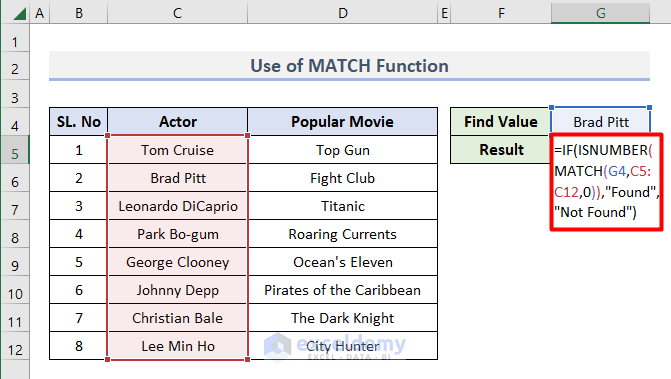Select the Leonardo DiCaprio cell
Image resolution: width=671 pixels, height=379 pixels.
[x=178, y=206]
